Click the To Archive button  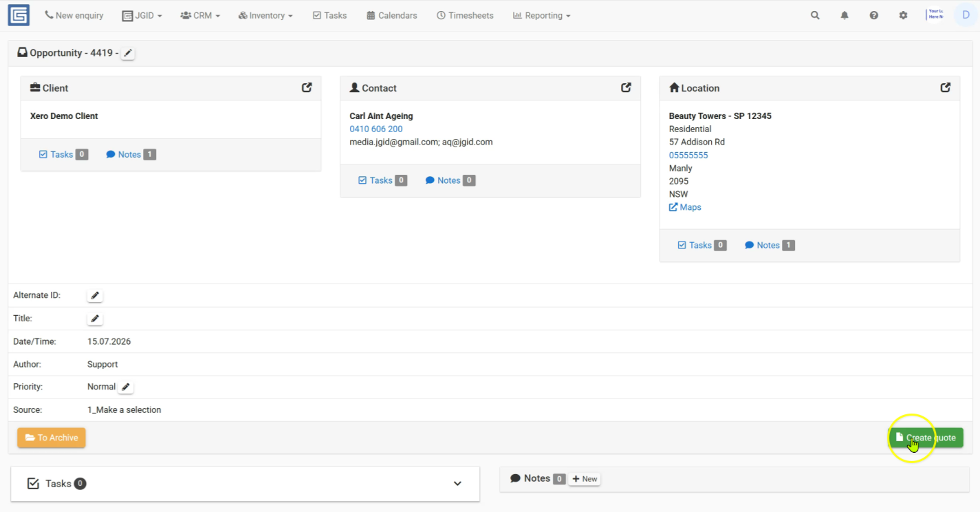click(x=52, y=438)
